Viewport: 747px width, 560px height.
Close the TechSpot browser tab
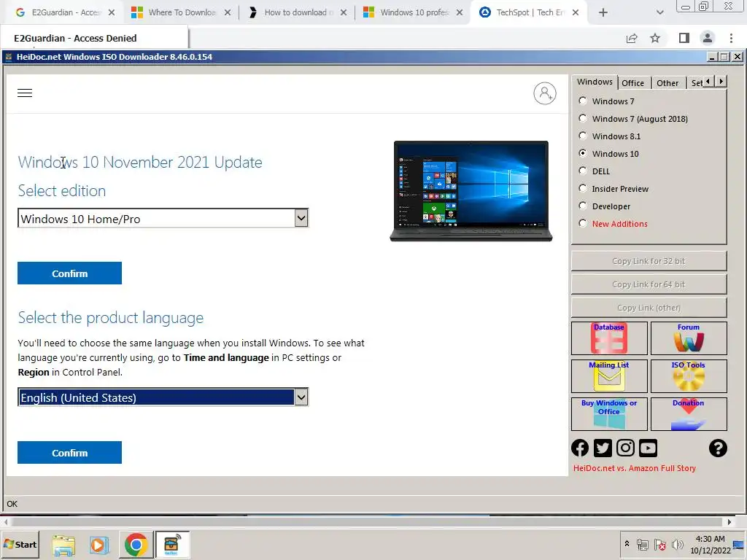click(576, 12)
